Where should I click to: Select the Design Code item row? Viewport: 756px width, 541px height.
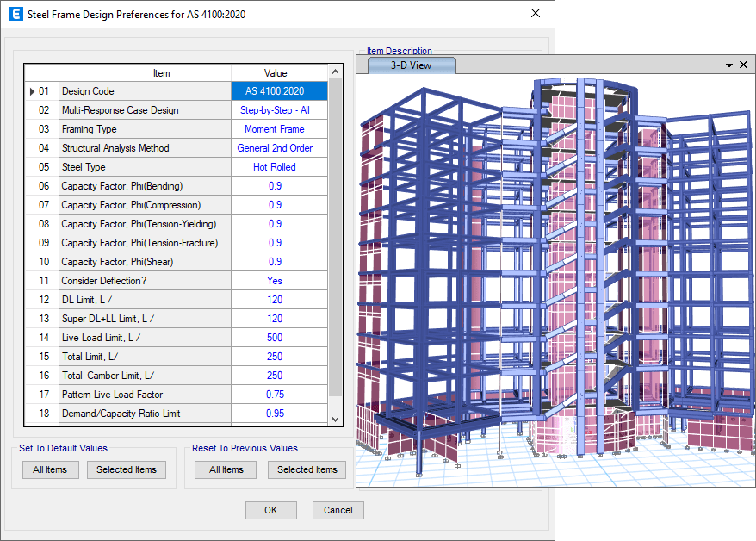146,91
